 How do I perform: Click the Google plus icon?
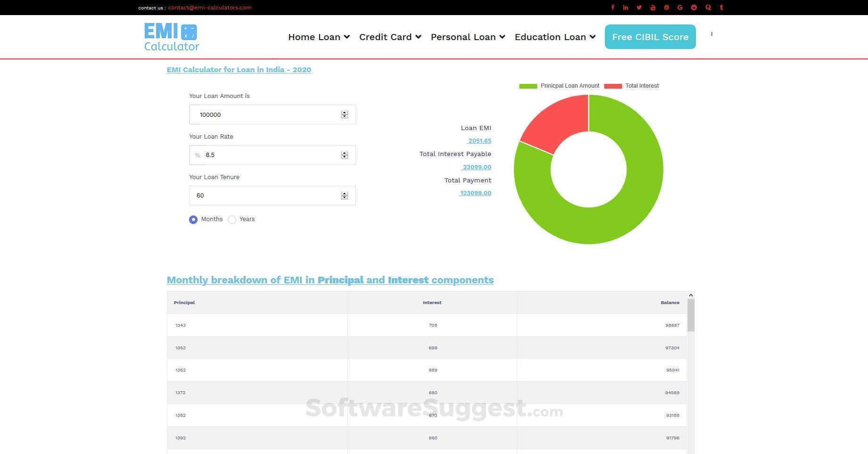[x=680, y=7]
